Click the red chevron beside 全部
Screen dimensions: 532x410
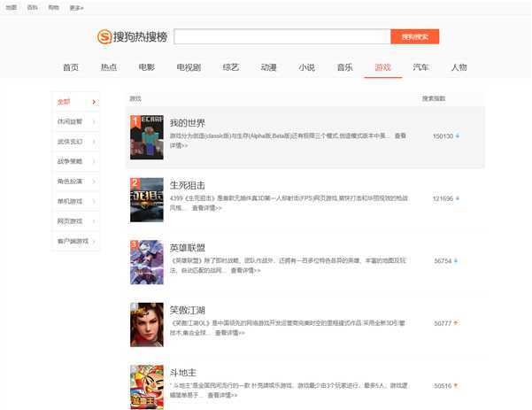(x=94, y=102)
